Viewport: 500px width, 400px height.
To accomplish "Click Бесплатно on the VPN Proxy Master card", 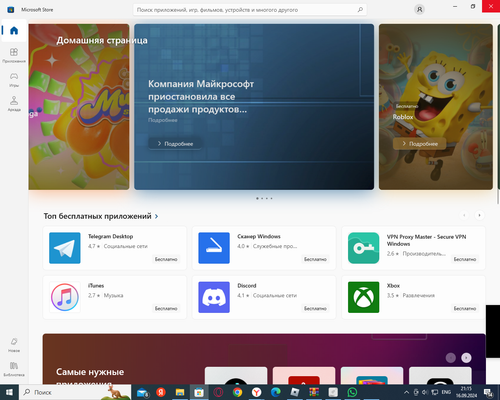I will (465, 259).
